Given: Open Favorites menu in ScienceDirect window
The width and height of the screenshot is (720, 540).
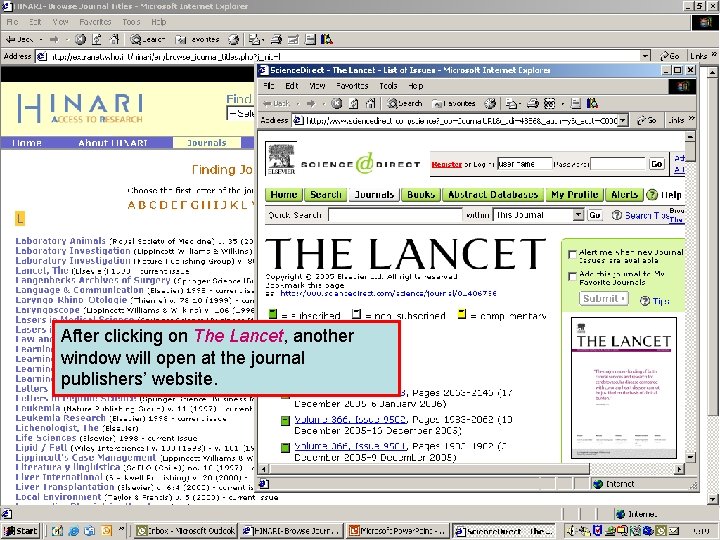Looking at the screenshot, I should pos(352,86).
